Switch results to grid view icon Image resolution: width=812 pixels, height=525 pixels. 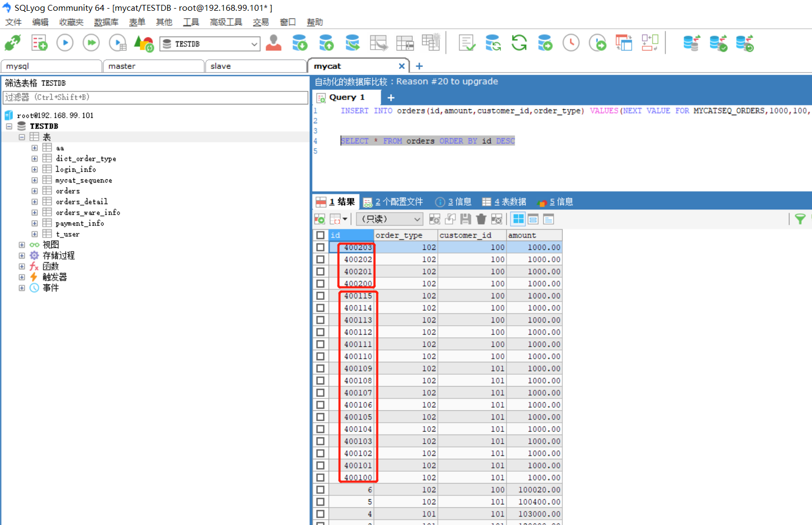(518, 219)
